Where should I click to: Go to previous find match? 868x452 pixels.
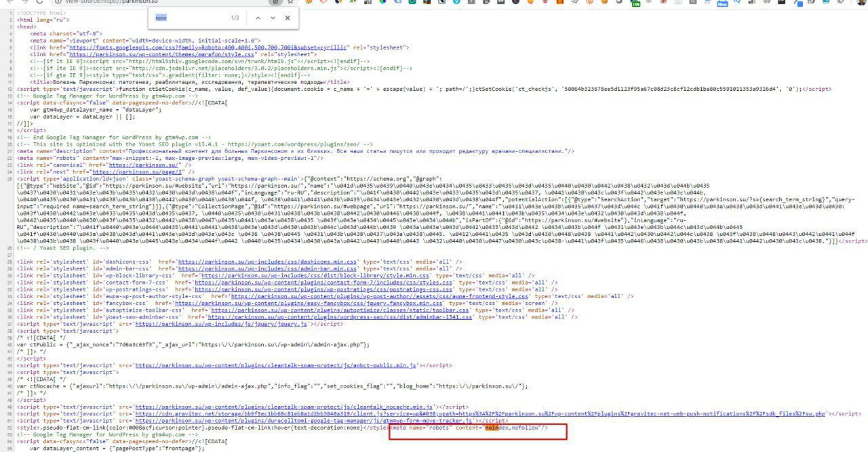coord(257,18)
